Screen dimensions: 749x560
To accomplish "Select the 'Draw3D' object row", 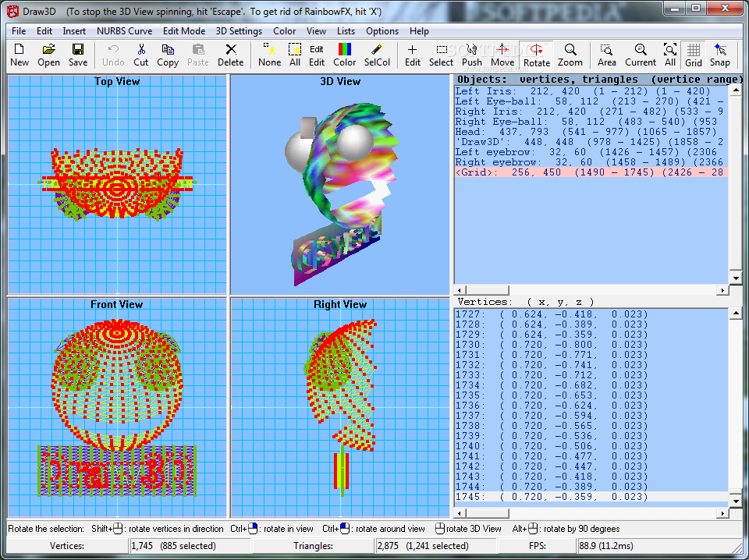I will 591,142.
